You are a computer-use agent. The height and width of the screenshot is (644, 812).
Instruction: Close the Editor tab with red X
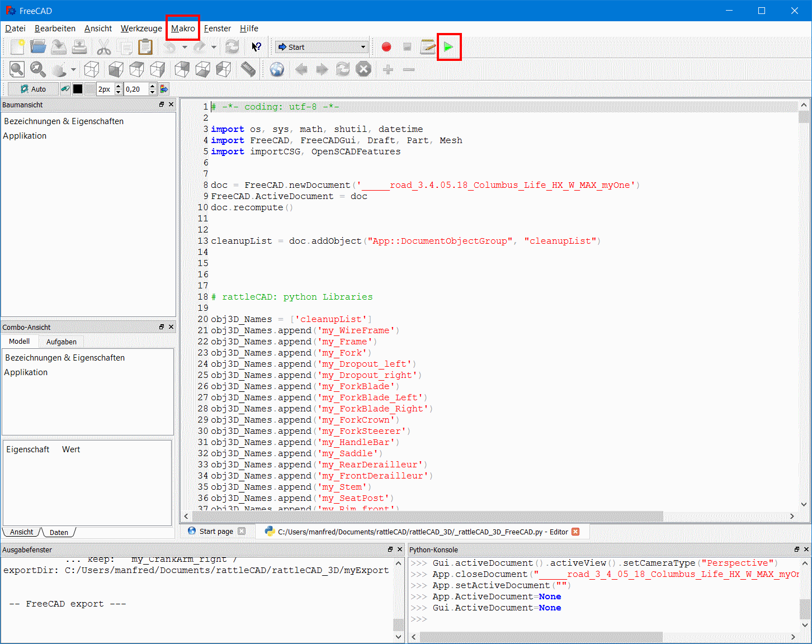(575, 532)
